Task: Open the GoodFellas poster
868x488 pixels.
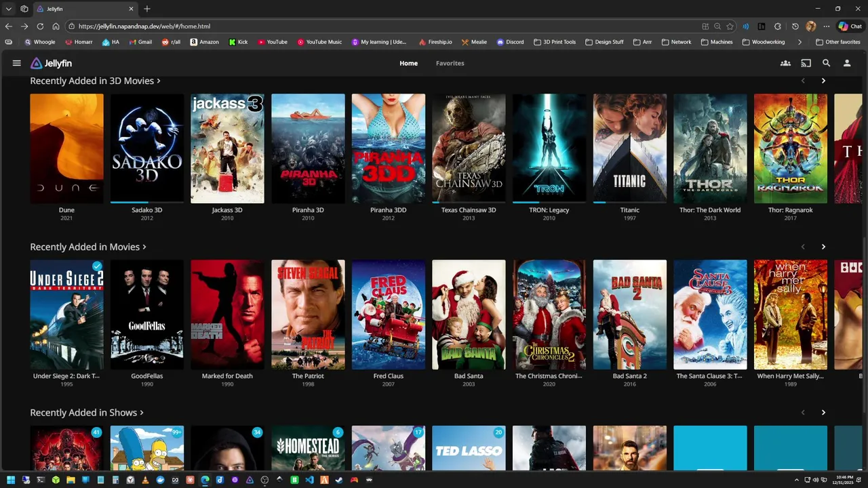Action: tap(147, 314)
